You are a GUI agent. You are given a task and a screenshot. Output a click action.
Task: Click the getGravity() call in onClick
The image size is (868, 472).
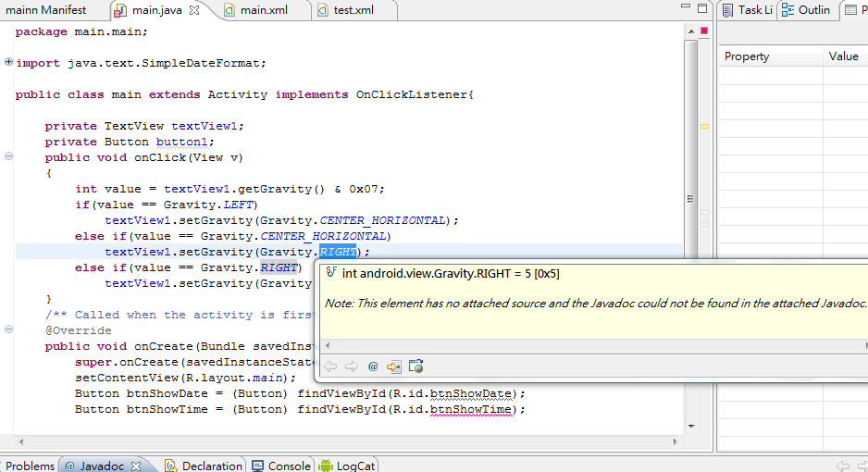[281, 189]
